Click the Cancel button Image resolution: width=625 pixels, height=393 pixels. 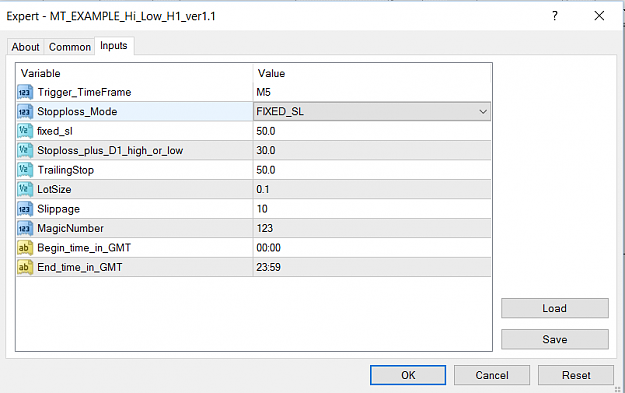point(492,375)
